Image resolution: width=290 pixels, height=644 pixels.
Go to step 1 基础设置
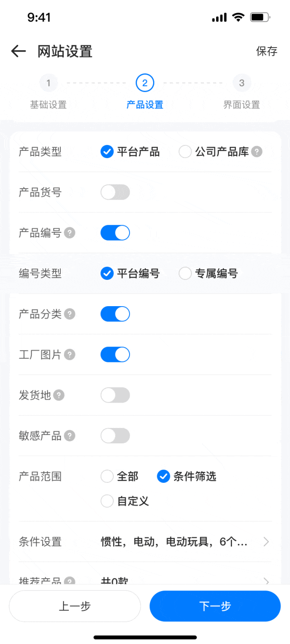coord(48,83)
